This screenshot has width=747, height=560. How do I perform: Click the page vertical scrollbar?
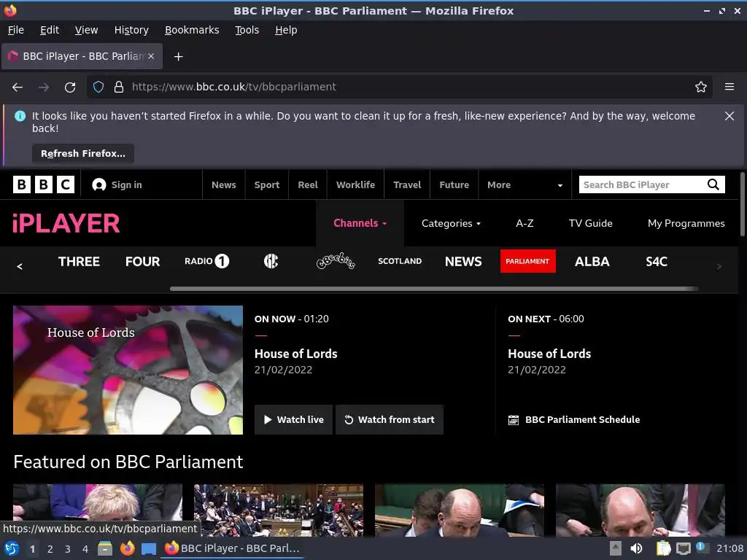742,204
